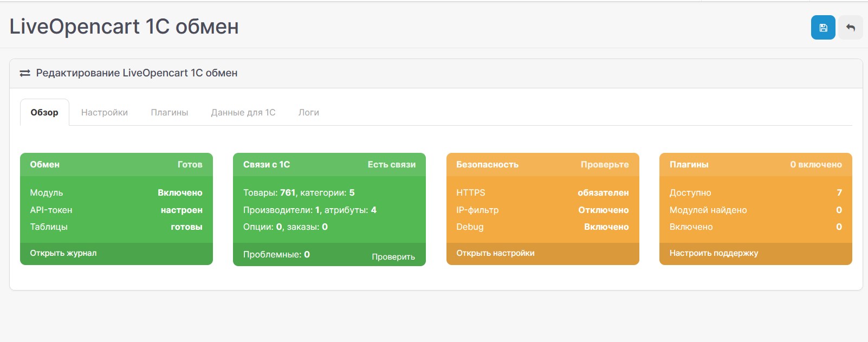Click the Опции: 0, заказы: 0 line

click(286, 227)
